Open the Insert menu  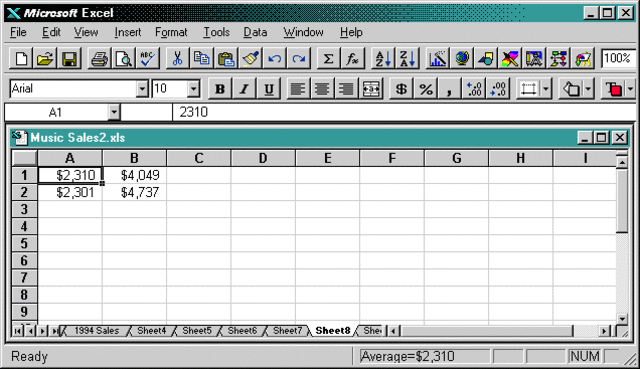127,32
